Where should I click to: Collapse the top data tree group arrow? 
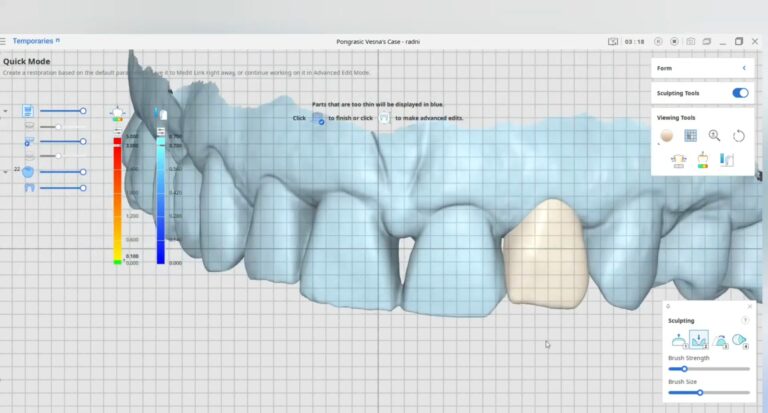[5, 111]
